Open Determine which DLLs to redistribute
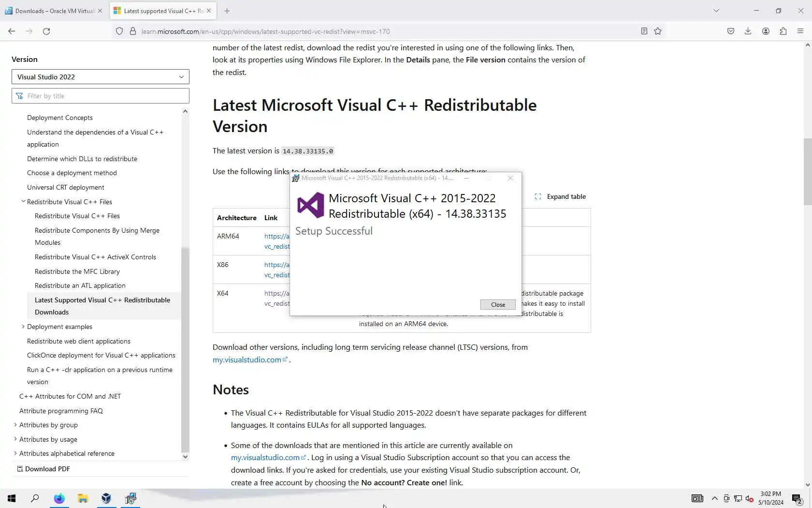This screenshot has width=812, height=508. click(82, 159)
